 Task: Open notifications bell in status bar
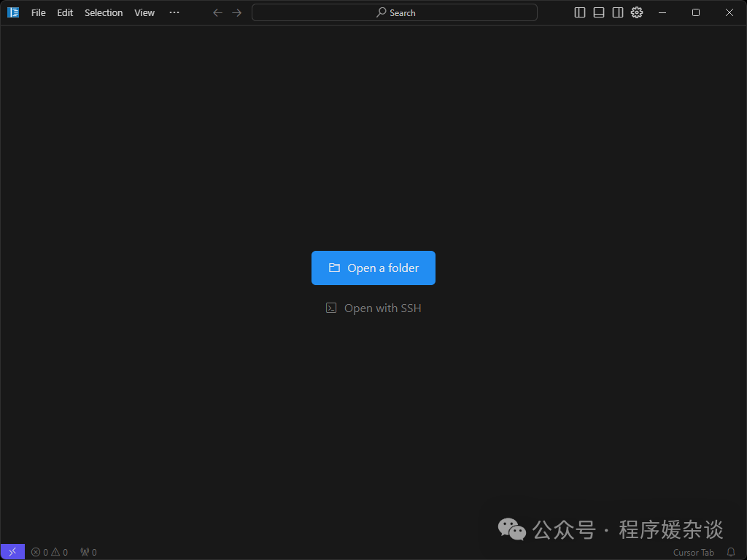click(x=731, y=552)
